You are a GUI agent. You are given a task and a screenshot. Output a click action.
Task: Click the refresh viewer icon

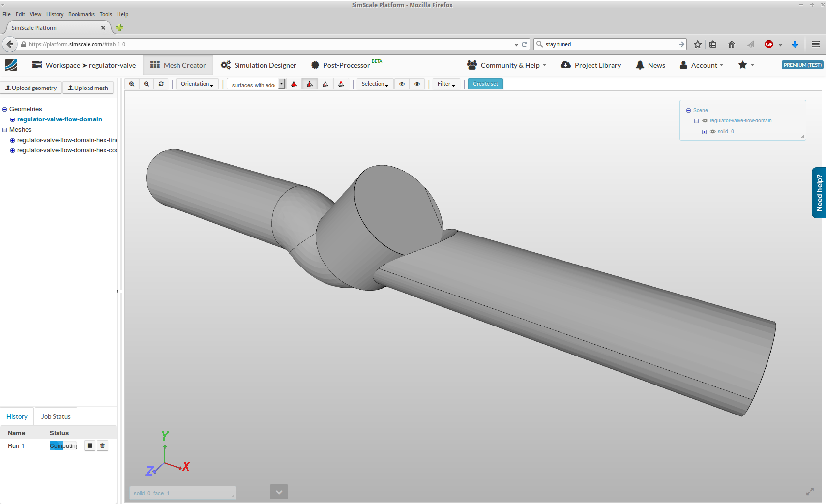coord(161,84)
